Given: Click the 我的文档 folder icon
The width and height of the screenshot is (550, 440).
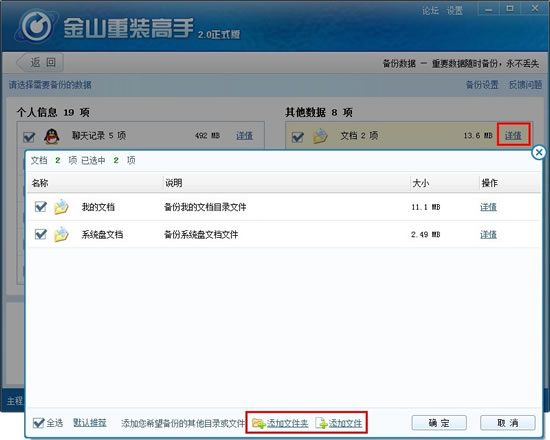Looking at the screenshot, I should [61, 207].
